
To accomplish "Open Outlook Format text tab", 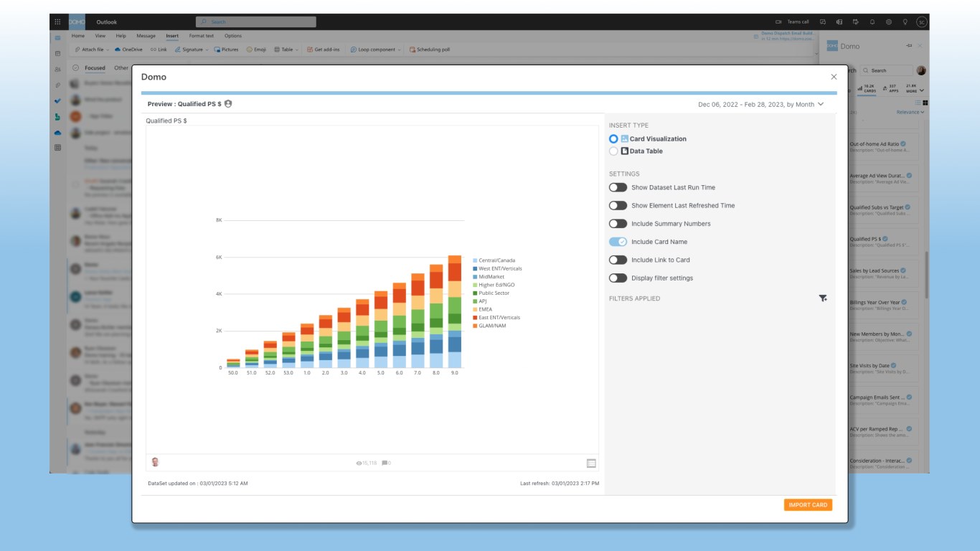I will pyautogui.click(x=202, y=36).
